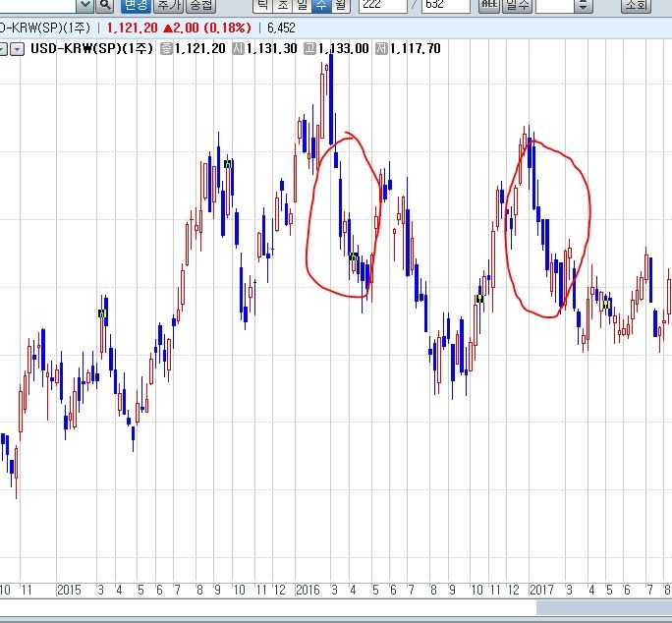Click the 종 (close price) legend icon
This screenshot has height=623, width=672.
(x=166, y=48)
